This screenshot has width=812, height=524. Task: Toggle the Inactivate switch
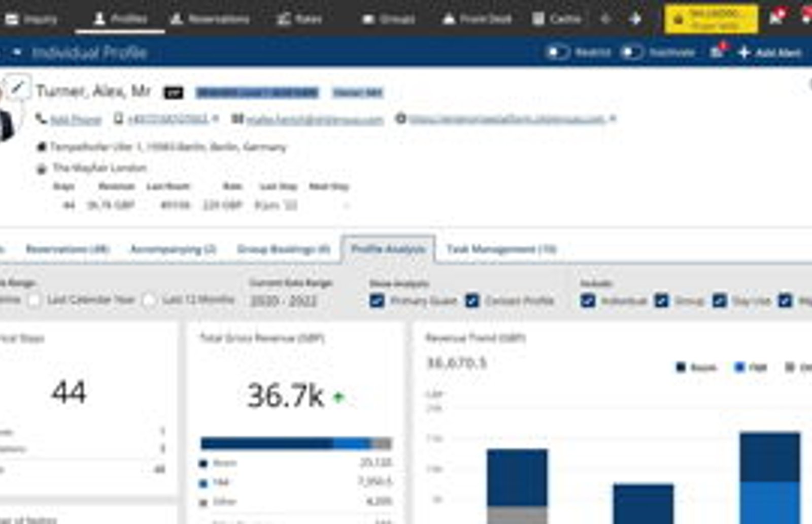coord(632,52)
